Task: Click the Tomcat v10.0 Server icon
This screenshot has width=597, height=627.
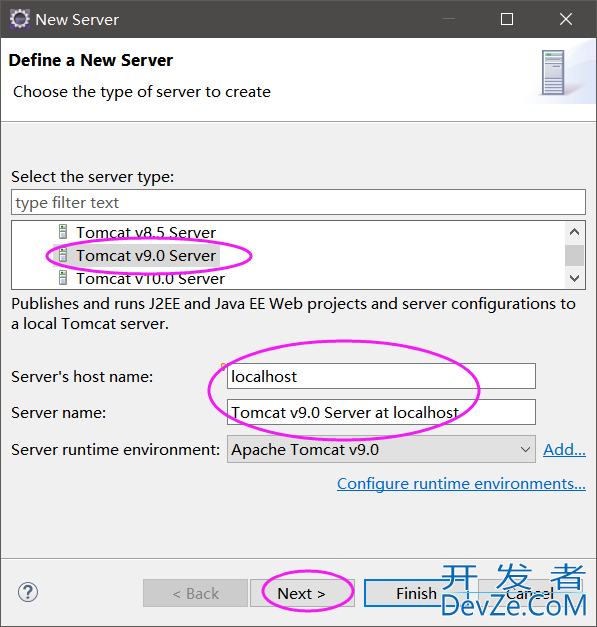Action: (x=63, y=278)
